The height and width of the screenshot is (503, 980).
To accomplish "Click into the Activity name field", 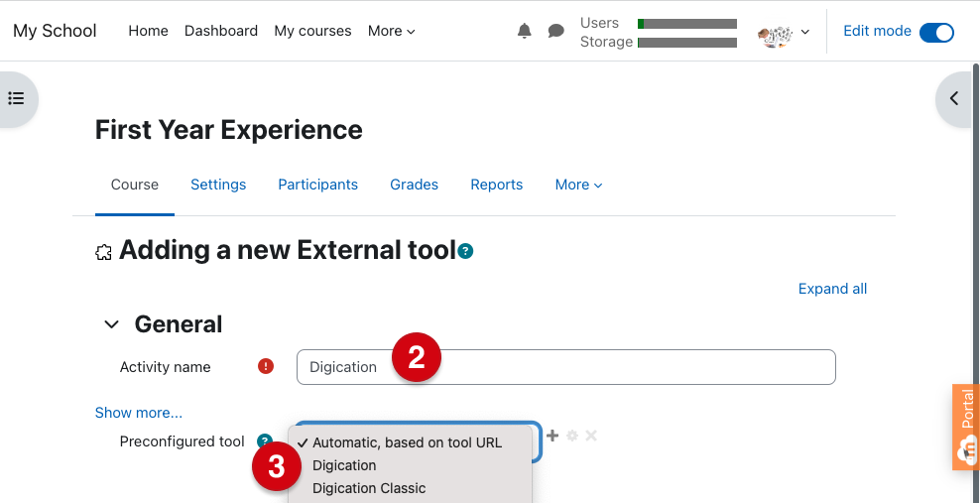I will coord(565,367).
